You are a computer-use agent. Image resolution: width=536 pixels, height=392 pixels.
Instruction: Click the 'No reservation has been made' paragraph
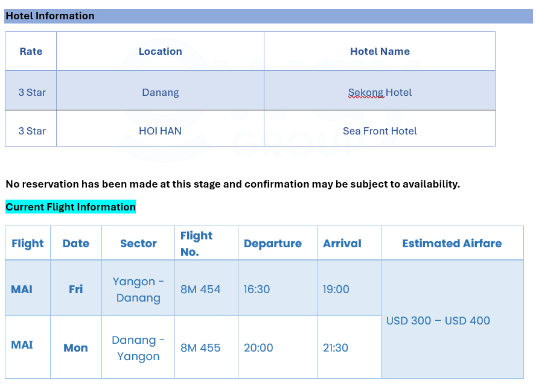232,184
